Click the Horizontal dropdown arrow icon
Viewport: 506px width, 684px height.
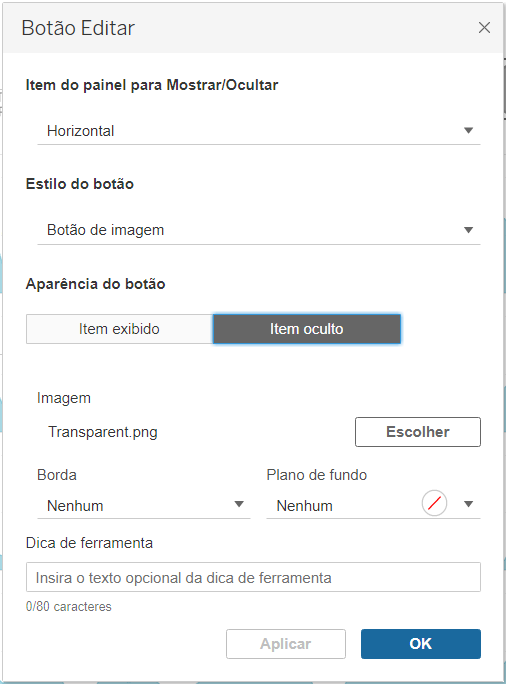click(x=468, y=130)
